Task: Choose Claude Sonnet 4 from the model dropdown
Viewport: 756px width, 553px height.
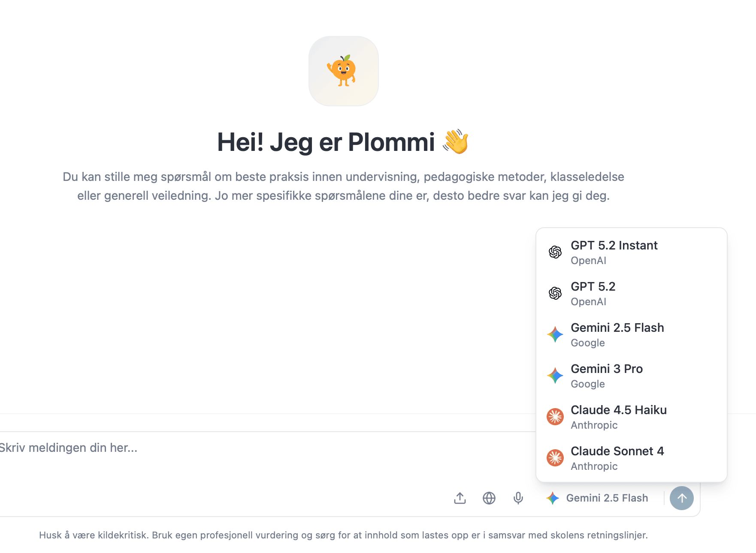Action: pos(617,451)
